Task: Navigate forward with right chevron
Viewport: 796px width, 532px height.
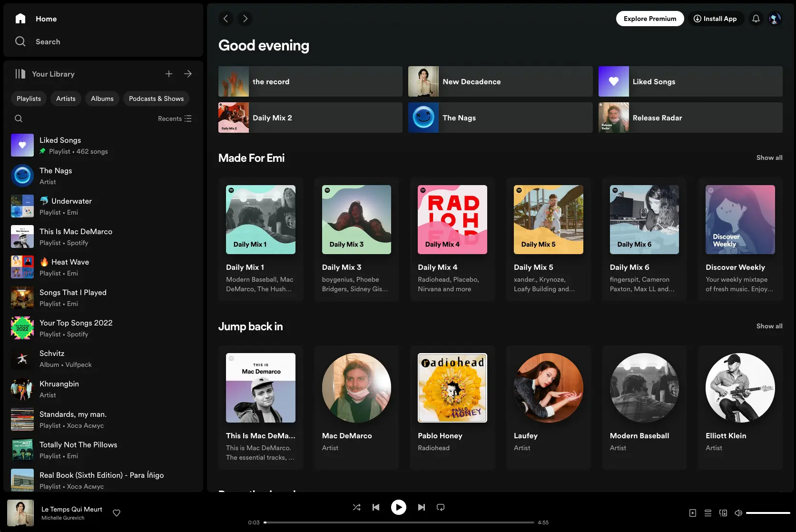Action: pyautogui.click(x=245, y=19)
